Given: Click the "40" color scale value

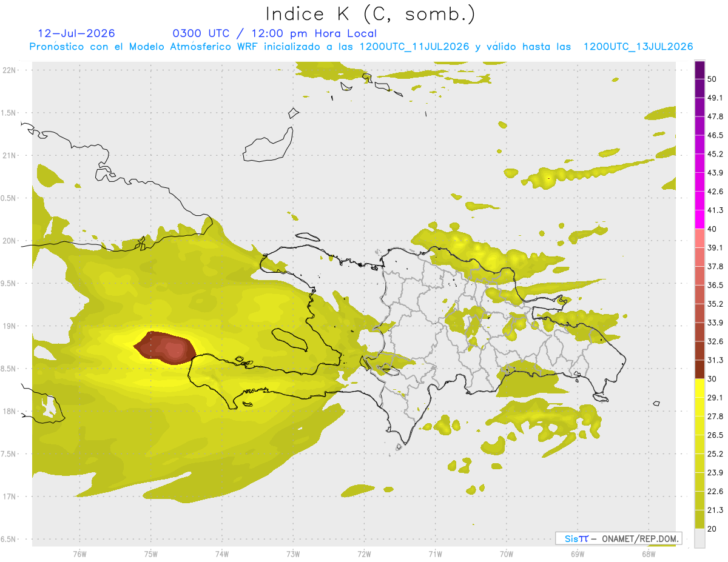Looking at the screenshot, I should [x=712, y=229].
